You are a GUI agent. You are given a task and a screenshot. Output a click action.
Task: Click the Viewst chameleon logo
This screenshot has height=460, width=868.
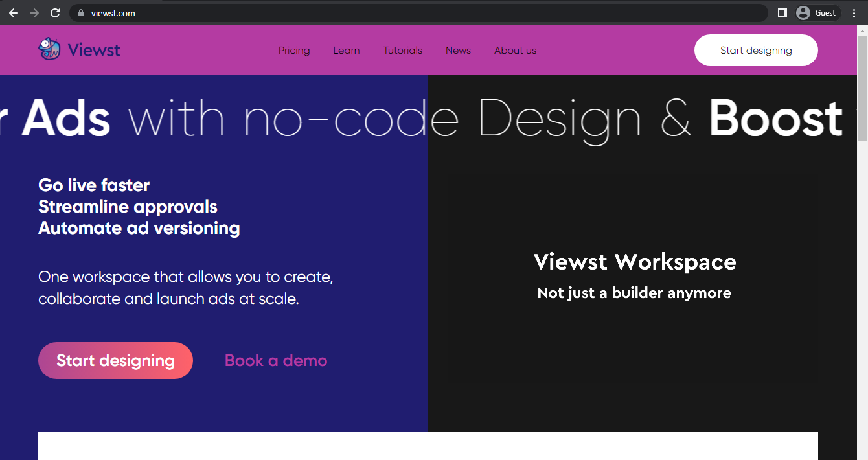click(x=49, y=49)
